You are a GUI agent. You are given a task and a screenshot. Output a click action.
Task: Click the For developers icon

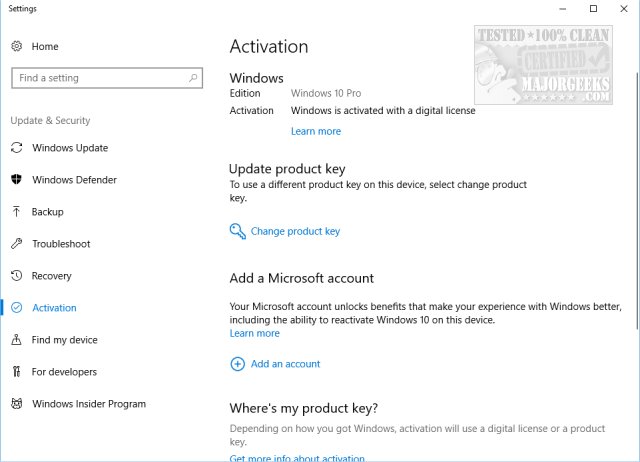16,372
